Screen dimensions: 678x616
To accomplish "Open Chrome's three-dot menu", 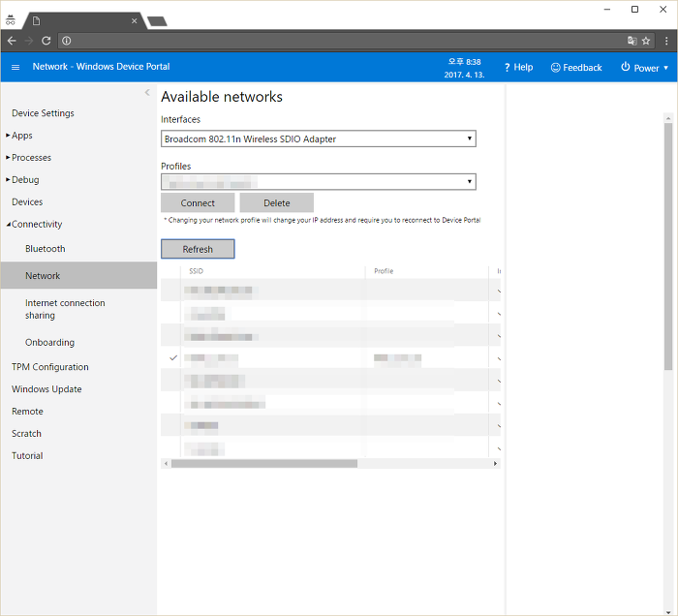I will 666,41.
